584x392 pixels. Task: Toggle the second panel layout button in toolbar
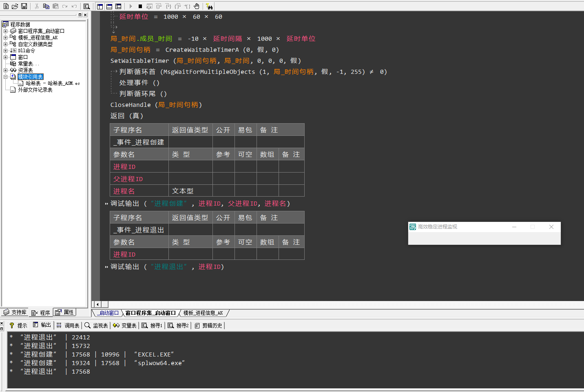(x=109, y=6)
